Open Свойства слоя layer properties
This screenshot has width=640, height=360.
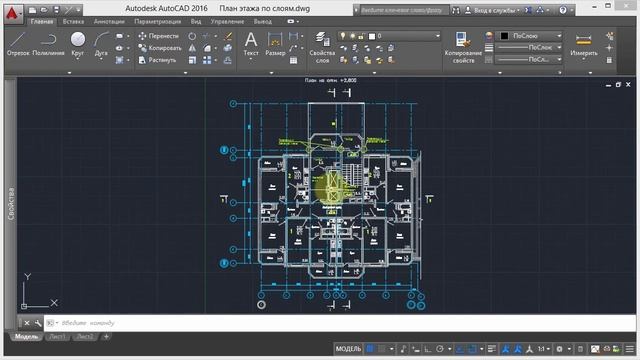[x=322, y=47]
